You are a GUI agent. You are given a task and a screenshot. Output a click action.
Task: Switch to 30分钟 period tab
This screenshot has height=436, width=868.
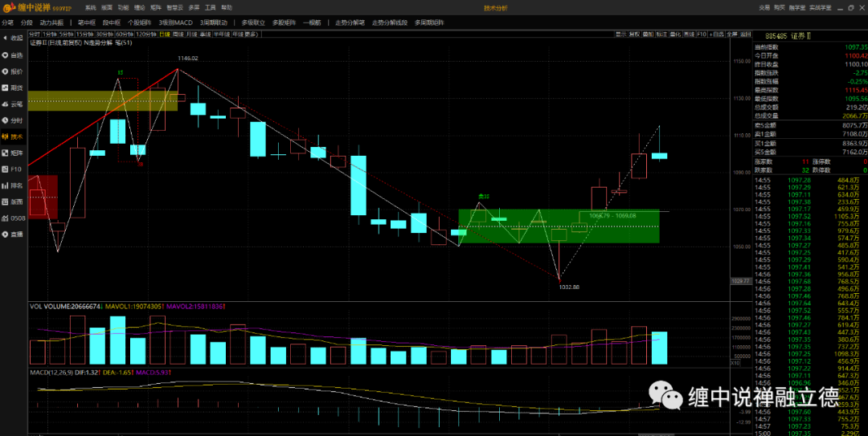click(104, 35)
